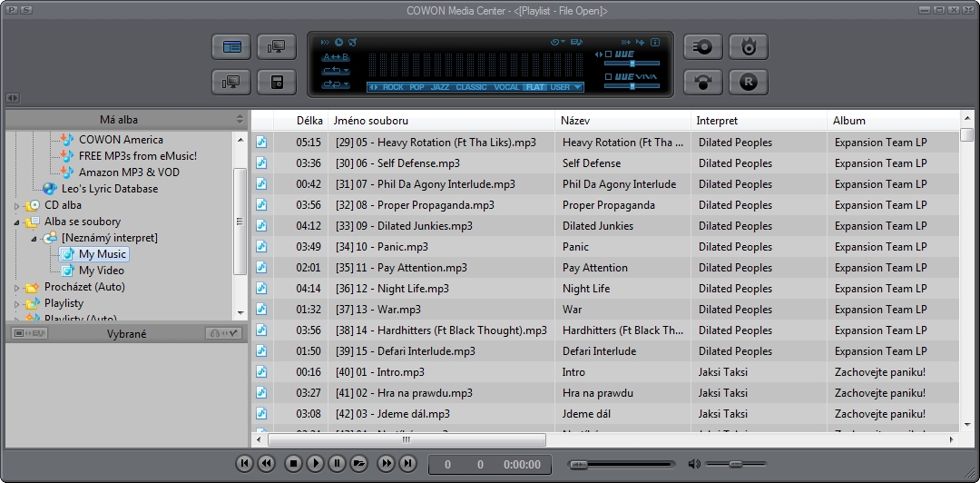Fast-forward the current track
This screenshot has width=980, height=483.
387,464
